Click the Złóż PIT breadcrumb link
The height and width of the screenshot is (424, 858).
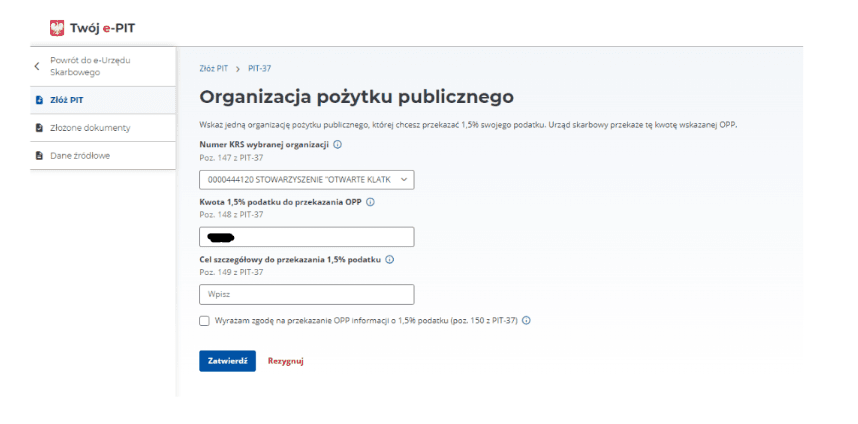tap(213, 68)
